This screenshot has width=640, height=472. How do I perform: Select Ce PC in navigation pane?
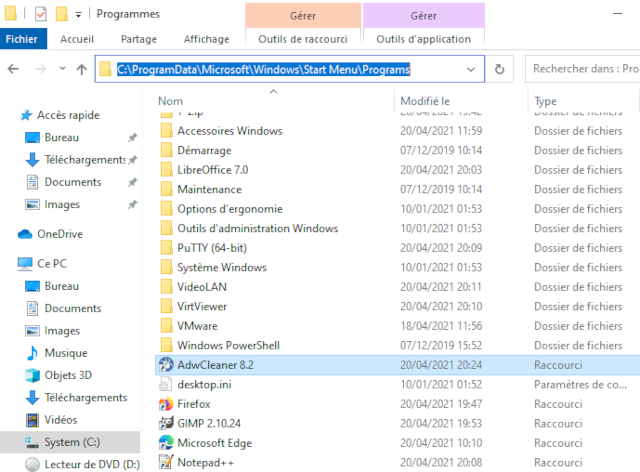pyautogui.click(x=52, y=263)
